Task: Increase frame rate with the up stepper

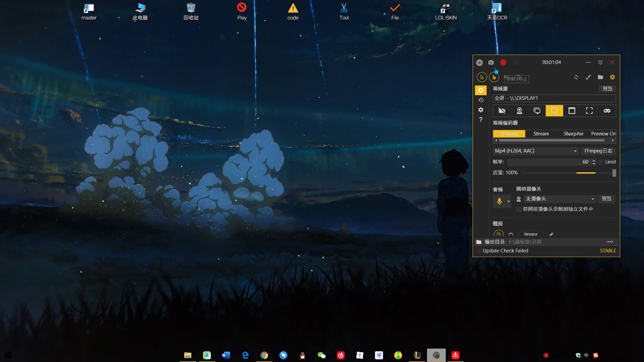Action: click(x=594, y=160)
